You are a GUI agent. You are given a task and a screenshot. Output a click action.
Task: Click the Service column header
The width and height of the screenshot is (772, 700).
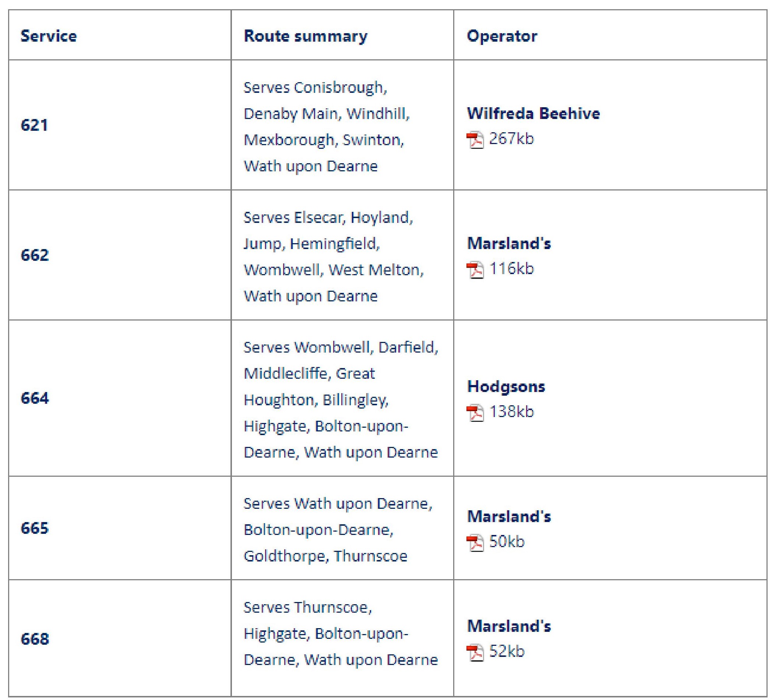[x=49, y=36]
